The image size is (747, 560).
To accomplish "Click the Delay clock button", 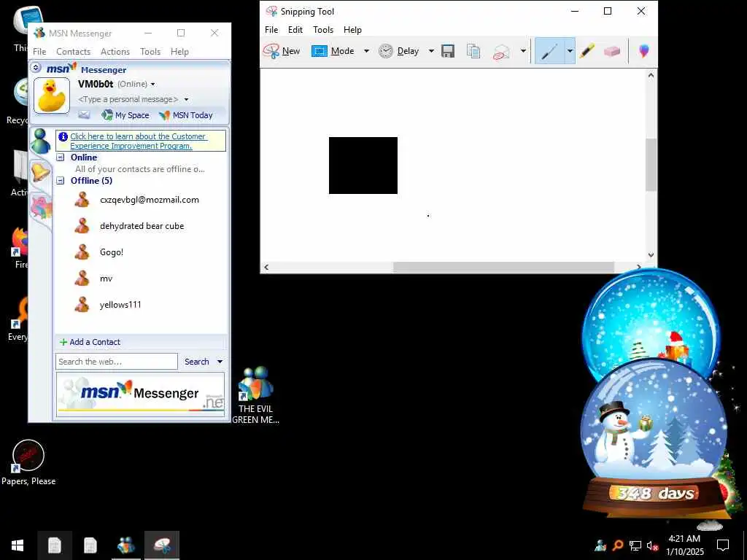I will [x=399, y=51].
